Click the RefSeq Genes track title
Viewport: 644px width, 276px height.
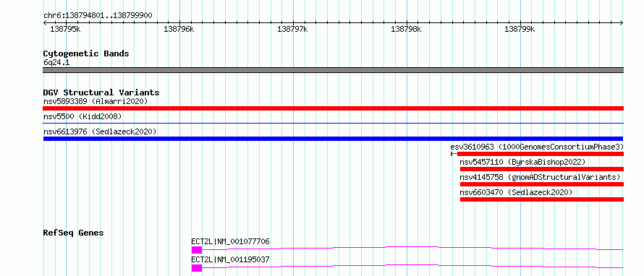(74, 233)
